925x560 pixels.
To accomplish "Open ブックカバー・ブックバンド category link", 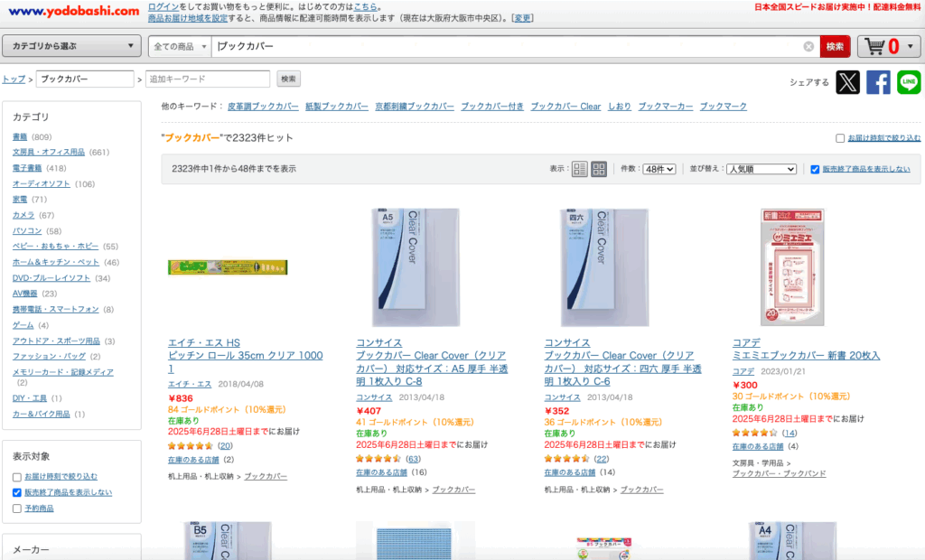I will [779, 474].
